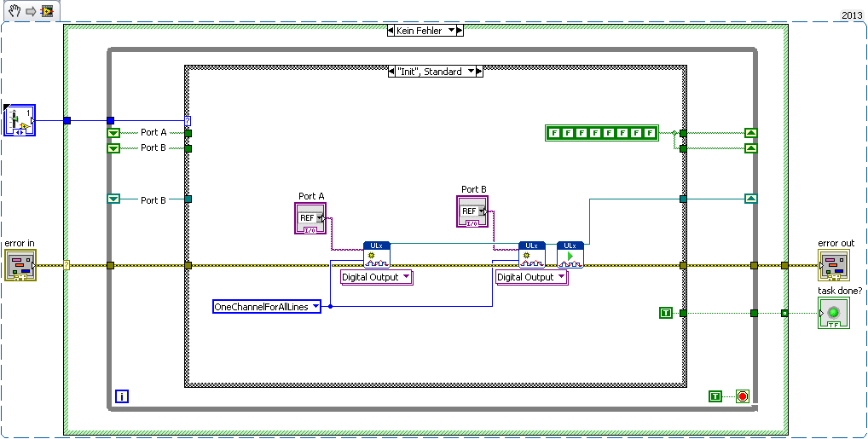Click the task done? label text
The width and height of the screenshot is (868, 439).
[x=840, y=291]
